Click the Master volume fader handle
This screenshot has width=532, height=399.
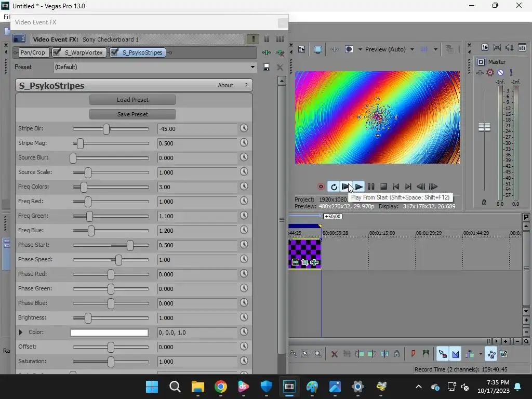tap(484, 127)
